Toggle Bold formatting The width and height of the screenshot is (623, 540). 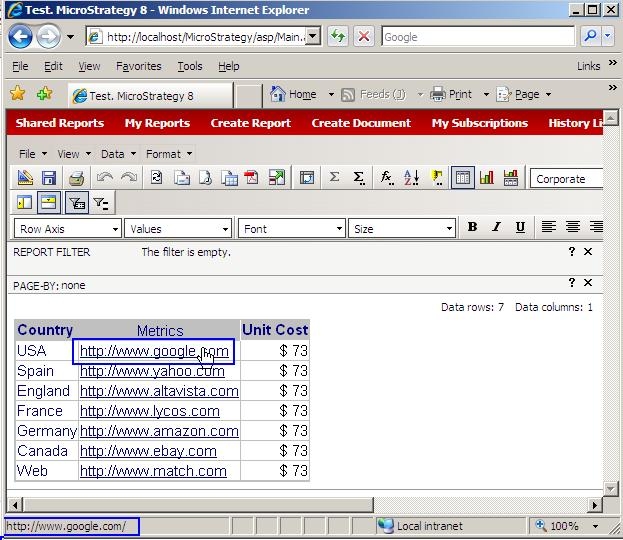point(472,228)
